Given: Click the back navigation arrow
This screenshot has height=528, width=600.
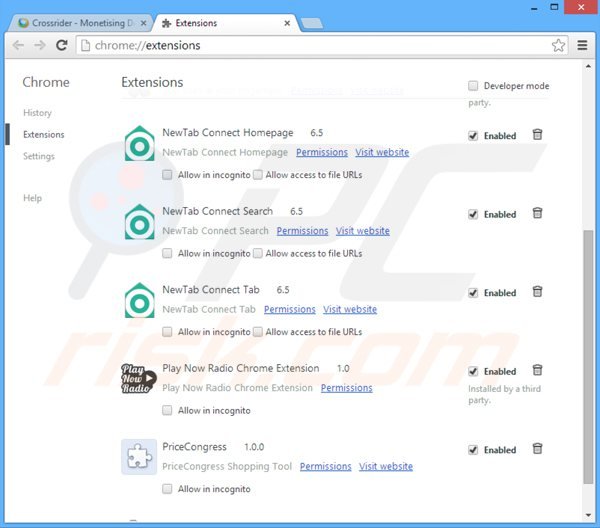Looking at the screenshot, I should (x=18, y=46).
